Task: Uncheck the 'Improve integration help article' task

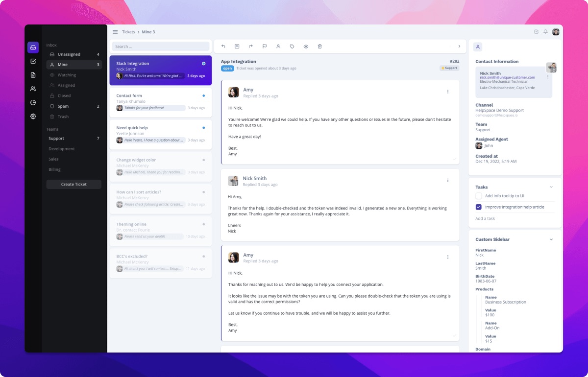Action: pos(478,207)
